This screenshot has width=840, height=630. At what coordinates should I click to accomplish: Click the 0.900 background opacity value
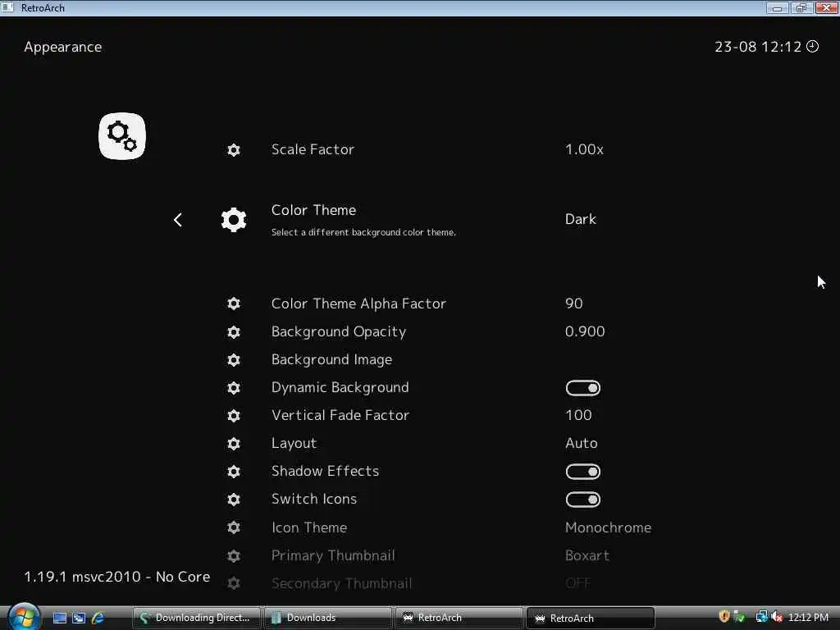point(584,331)
